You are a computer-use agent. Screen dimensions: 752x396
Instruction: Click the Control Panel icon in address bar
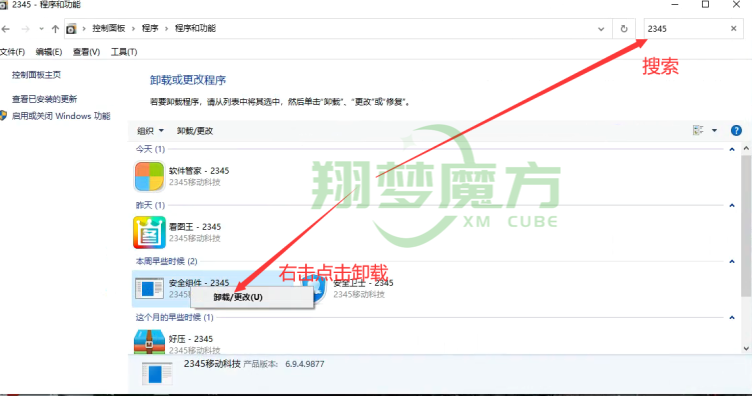click(71, 29)
